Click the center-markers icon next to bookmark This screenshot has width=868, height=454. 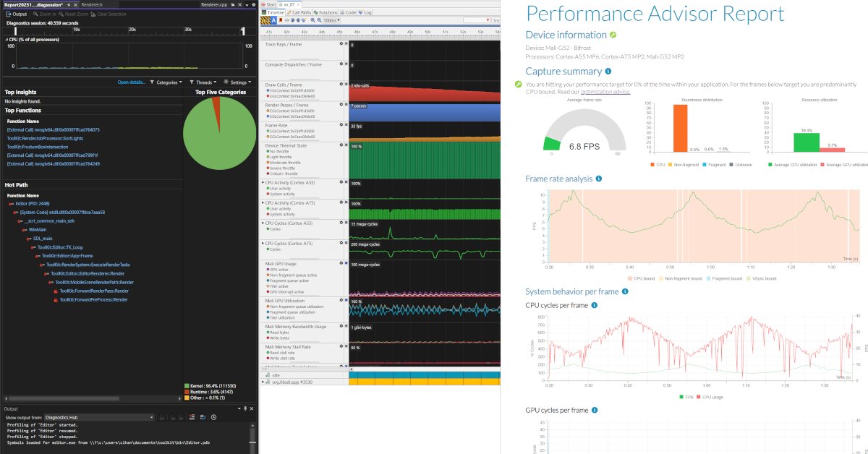287,20
